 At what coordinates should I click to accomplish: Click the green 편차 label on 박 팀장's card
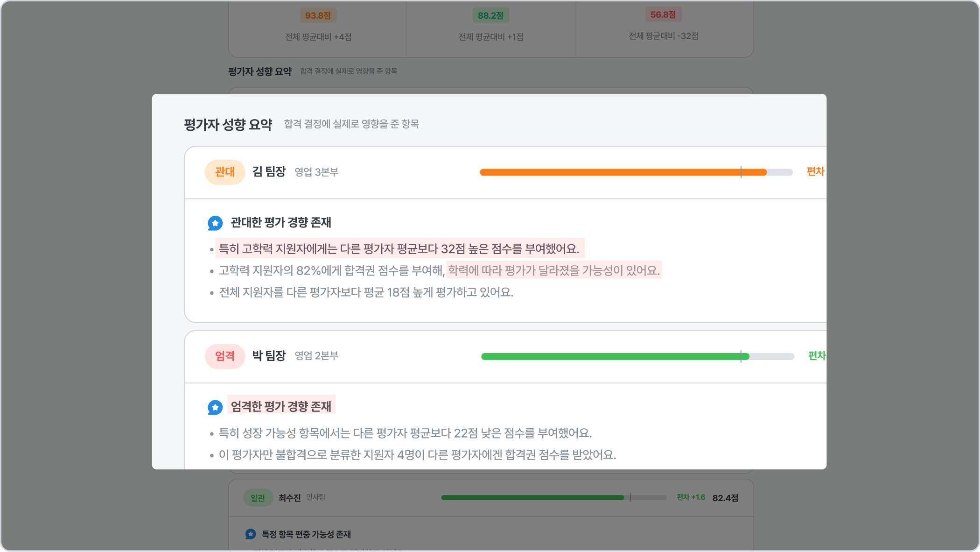817,356
